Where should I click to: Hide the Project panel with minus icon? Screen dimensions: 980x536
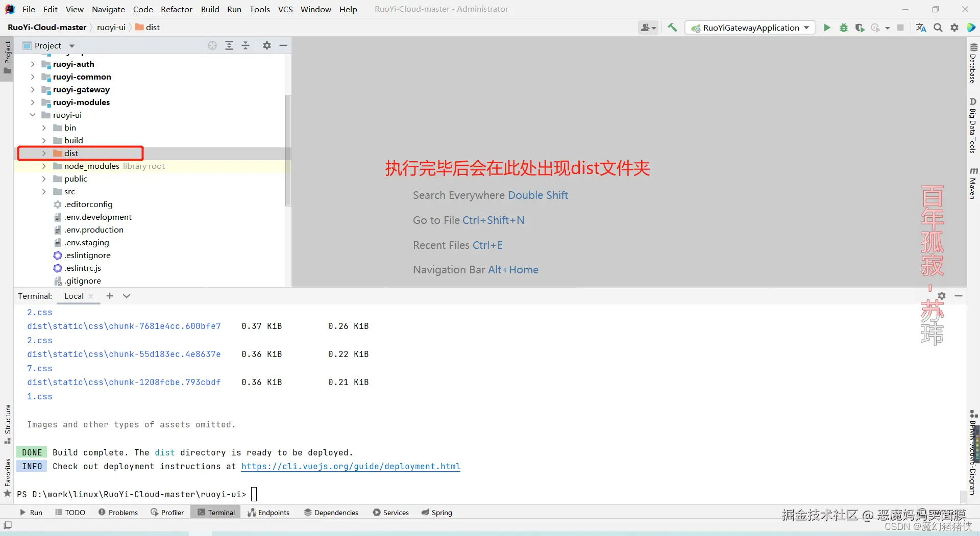point(283,45)
